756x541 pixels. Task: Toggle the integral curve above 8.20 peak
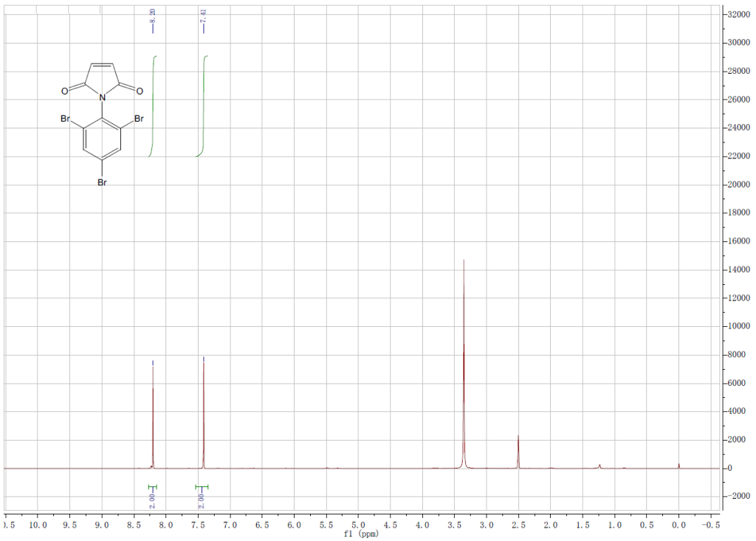click(x=153, y=103)
